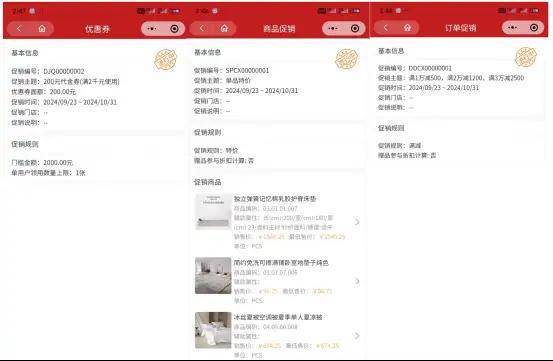553x361 pixels.
Task: Open more options menu on 订单促销 screen
Action: [x=513, y=27]
